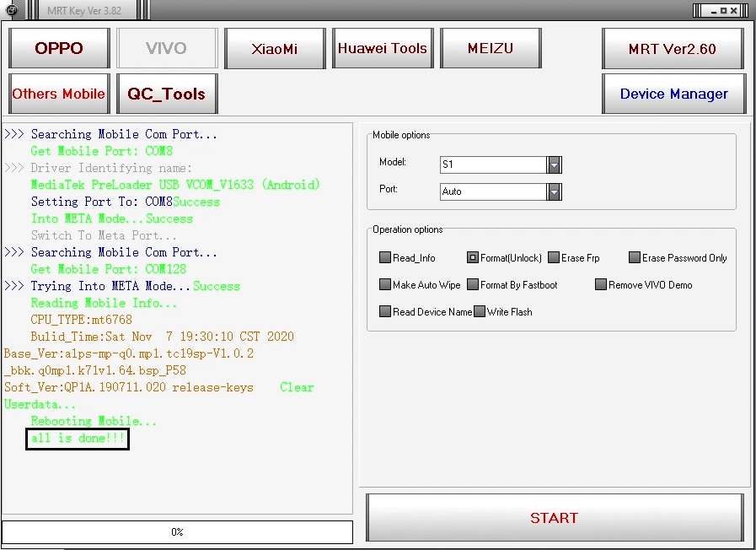Tick Remove VIVO Demo
The image size is (756, 550).
pyautogui.click(x=601, y=284)
